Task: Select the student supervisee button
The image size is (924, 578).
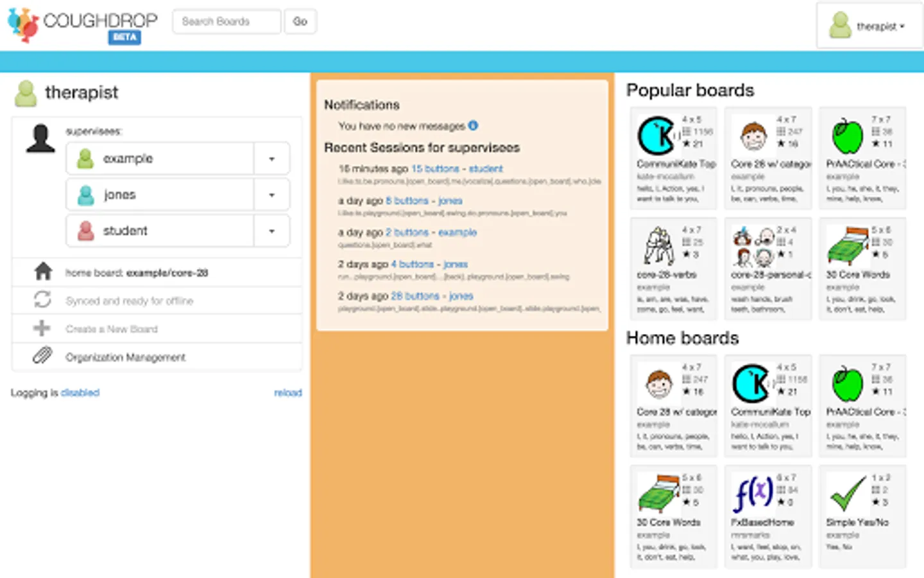Action: [160, 231]
